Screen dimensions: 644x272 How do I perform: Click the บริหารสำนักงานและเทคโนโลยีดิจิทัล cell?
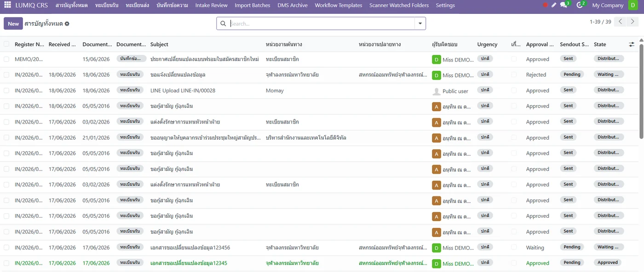tap(306, 138)
